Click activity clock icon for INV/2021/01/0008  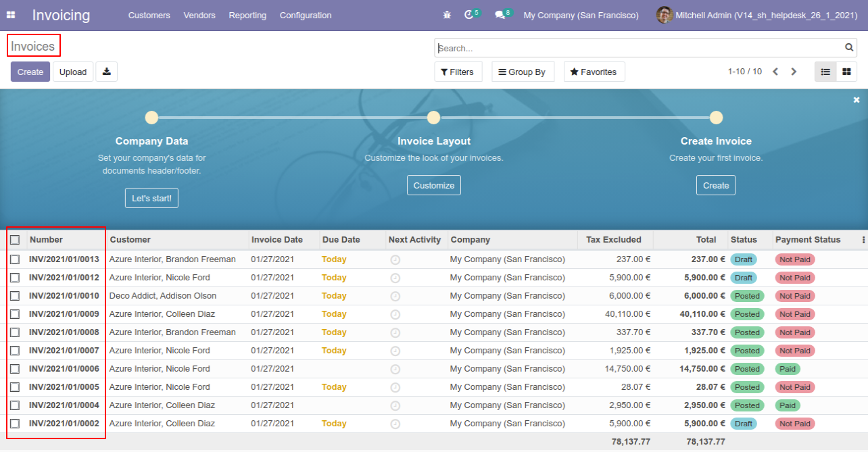click(x=395, y=332)
